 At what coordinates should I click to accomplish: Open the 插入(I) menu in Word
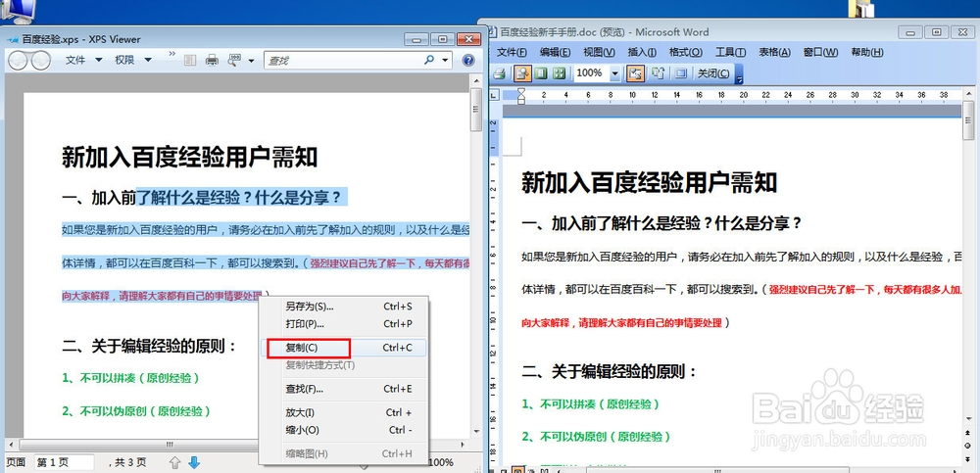[642, 52]
